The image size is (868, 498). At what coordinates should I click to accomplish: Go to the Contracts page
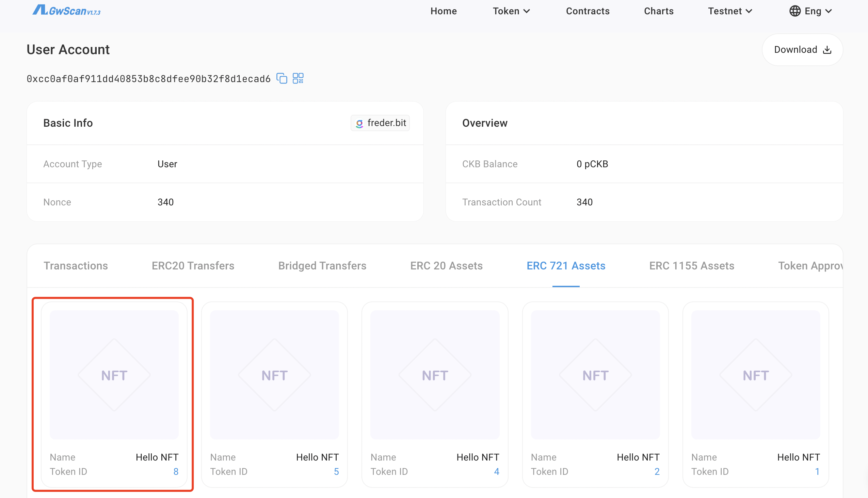tap(588, 11)
